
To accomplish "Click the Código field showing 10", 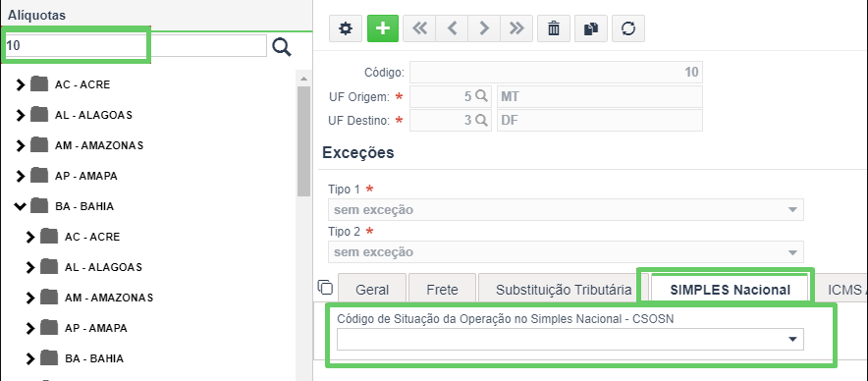I will (556, 72).
